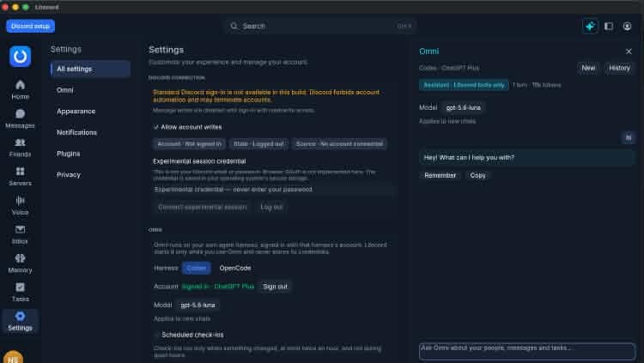Image resolution: width=644 pixels, height=363 pixels.
Task: Open Plugins settings category
Action: (x=90, y=154)
